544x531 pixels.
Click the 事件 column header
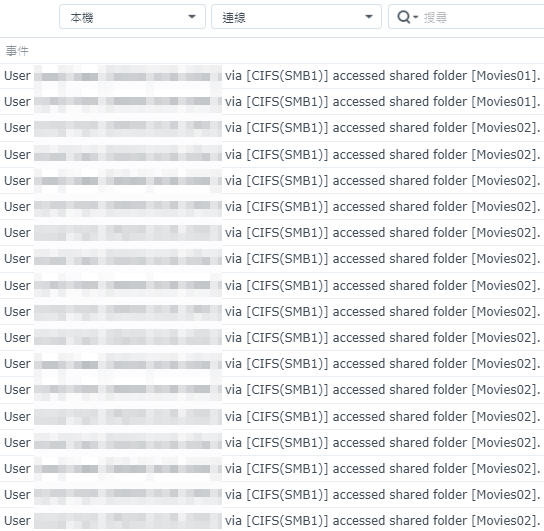pyautogui.click(x=17, y=51)
